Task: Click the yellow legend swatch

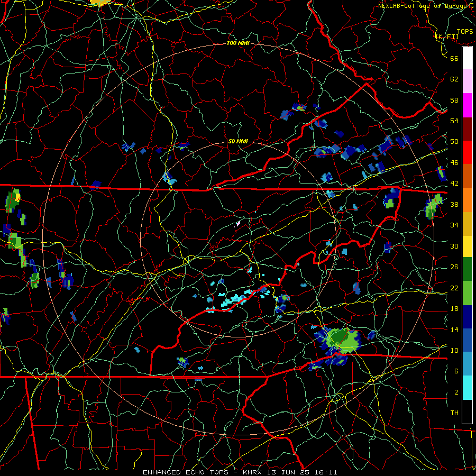Action: (x=467, y=246)
